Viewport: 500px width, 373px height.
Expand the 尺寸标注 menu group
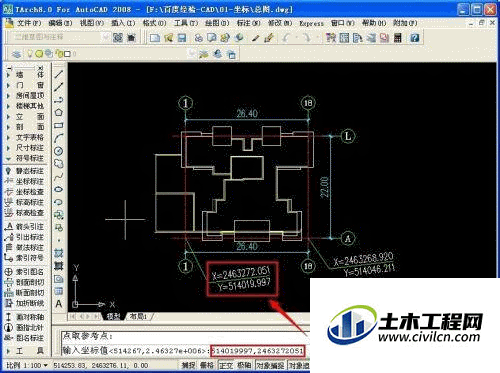[x=25, y=148]
